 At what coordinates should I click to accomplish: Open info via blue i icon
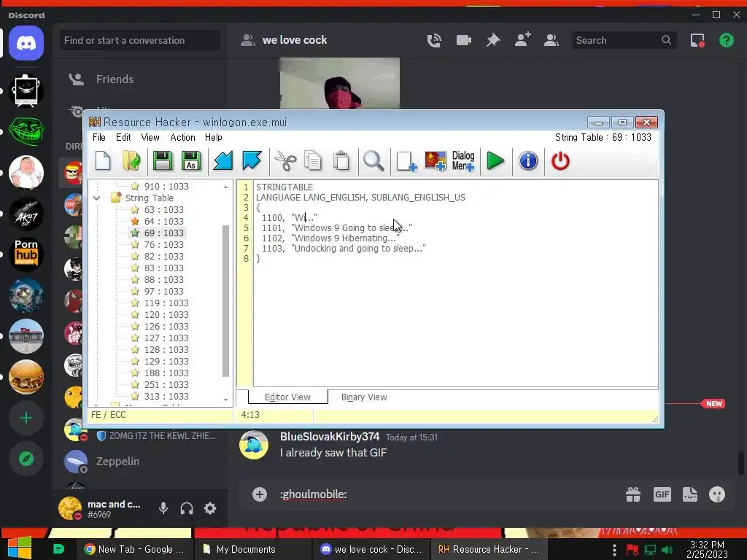point(528,161)
